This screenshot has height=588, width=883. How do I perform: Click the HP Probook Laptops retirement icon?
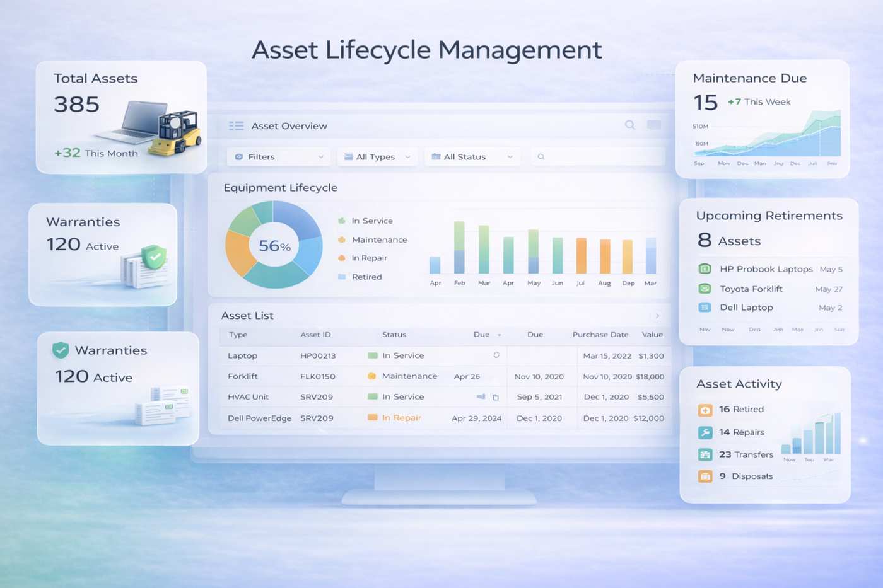(x=706, y=268)
